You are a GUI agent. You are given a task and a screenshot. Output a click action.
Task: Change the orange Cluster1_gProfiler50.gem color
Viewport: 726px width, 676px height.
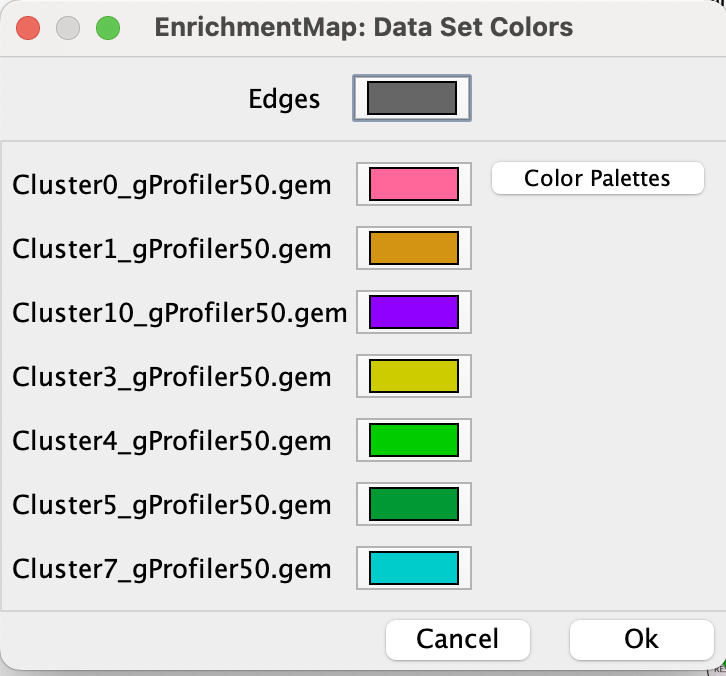point(413,248)
